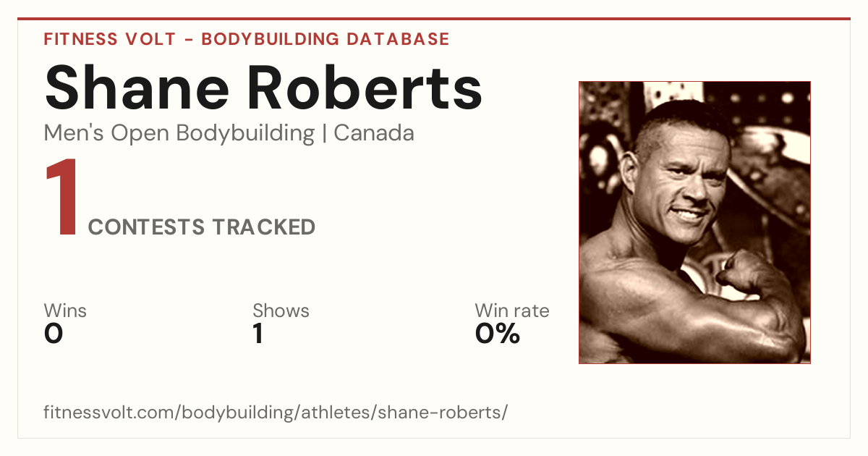Screen dimensions: 868x456
Task: Click the Contests Tracked label
Action: tap(202, 227)
